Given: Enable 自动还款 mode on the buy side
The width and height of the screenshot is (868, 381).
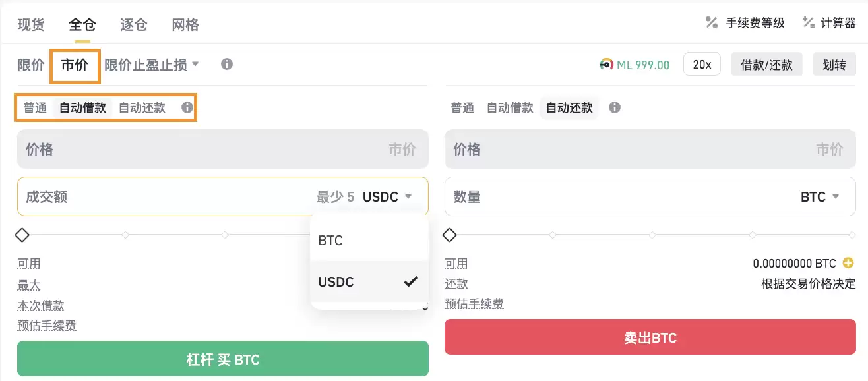Looking at the screenshot, I should tap(142, 107).
